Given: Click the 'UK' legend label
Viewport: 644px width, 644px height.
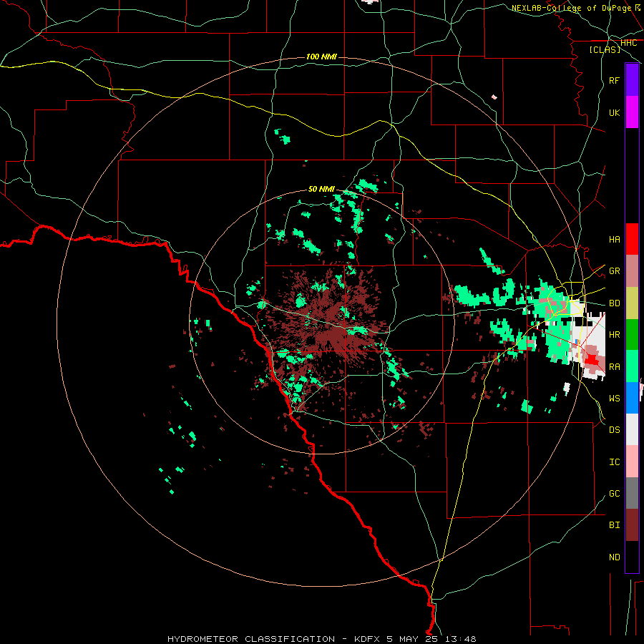Looking at the screenshot, I should click(x=614, y=112).
